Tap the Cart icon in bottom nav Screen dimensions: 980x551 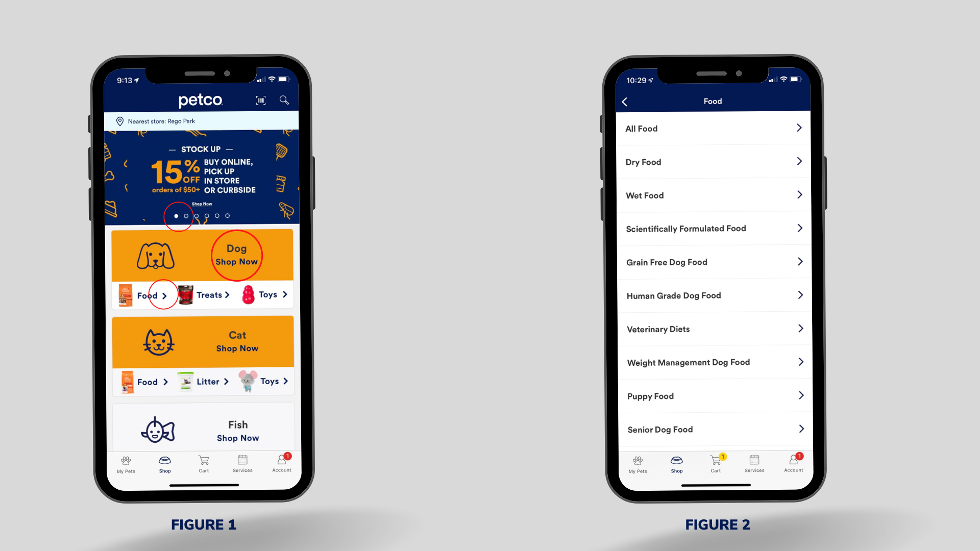pos(203,463)
